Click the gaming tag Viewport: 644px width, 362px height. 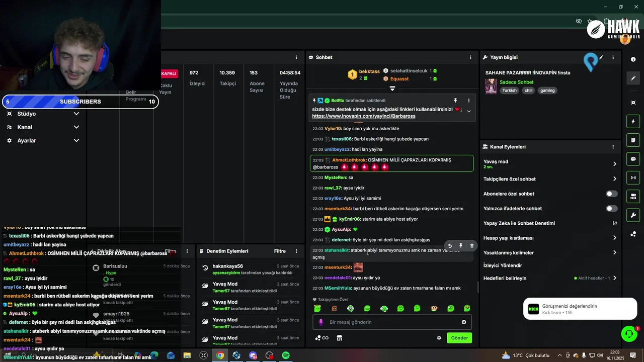pyautogui.click(x=547, y=90)
